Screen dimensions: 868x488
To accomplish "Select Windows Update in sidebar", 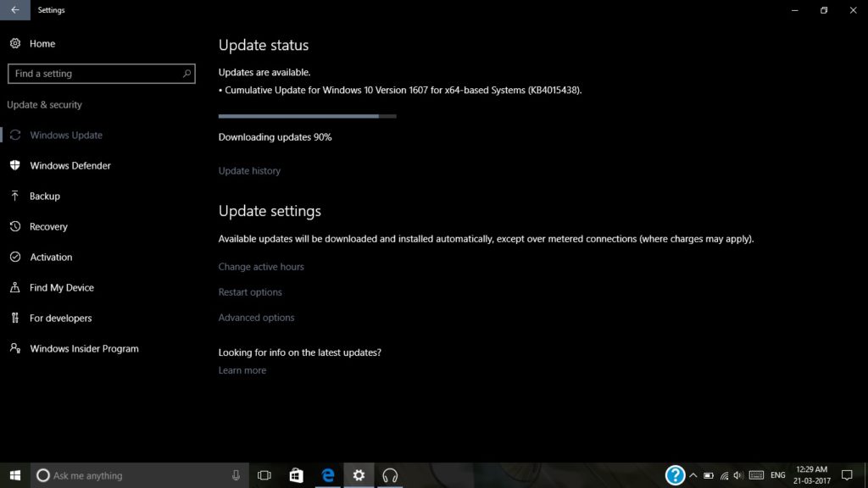I will 66,135.
